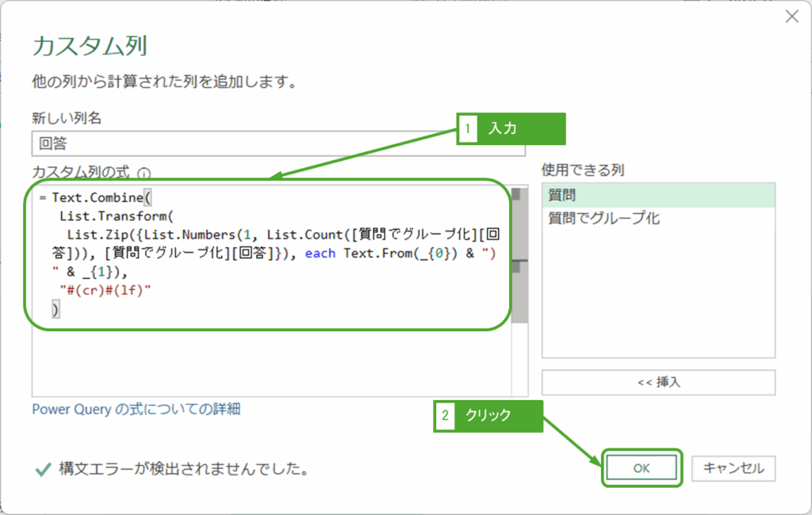
Task: Select 質問 in the available columns list
Action: point(657,196)
